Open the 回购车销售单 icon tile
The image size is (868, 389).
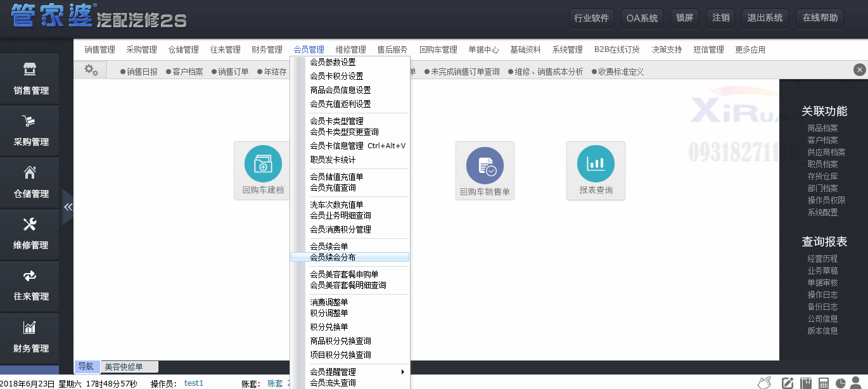pyautogui.click(x=485, y=170)
